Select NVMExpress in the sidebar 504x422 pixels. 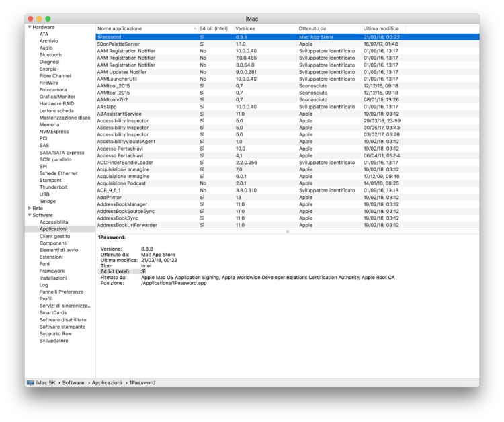click(x=54, y=132)
